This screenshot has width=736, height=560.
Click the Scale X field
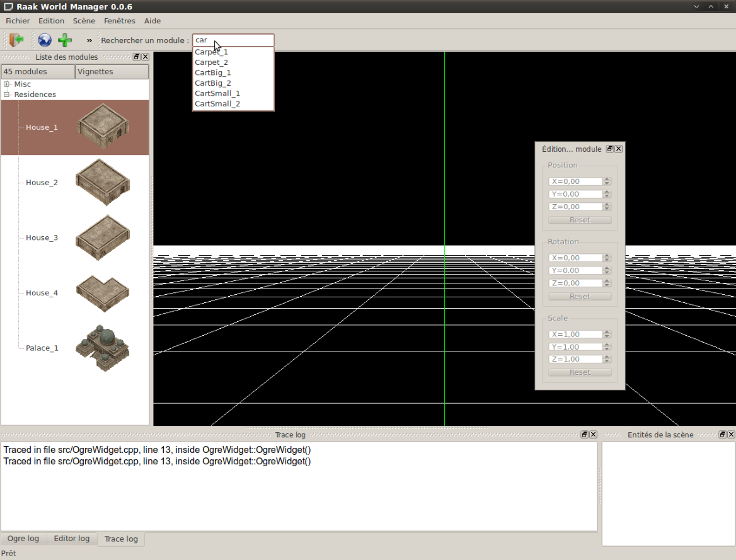tap(575, 334)
